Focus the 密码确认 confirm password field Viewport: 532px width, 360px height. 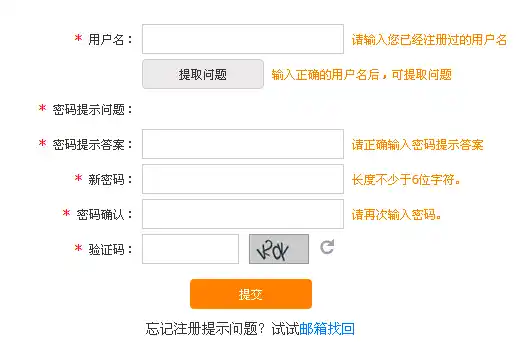coord(243,214)
